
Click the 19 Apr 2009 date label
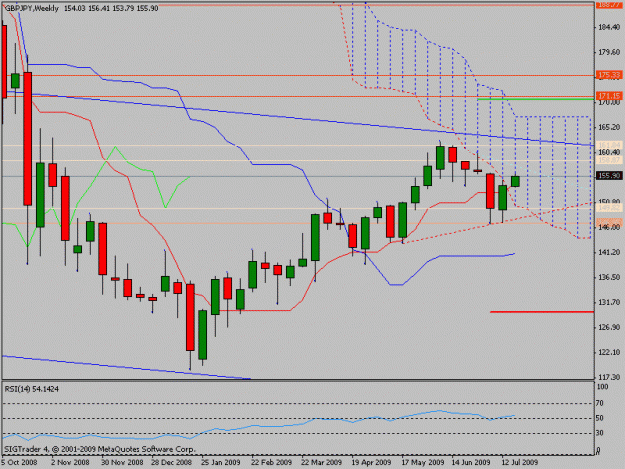371,462
